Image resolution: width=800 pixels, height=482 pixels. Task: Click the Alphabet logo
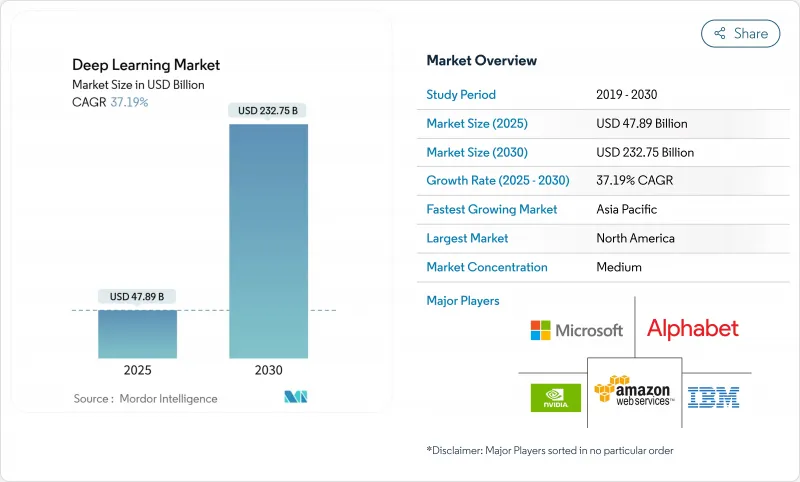[x=692, y=328]
